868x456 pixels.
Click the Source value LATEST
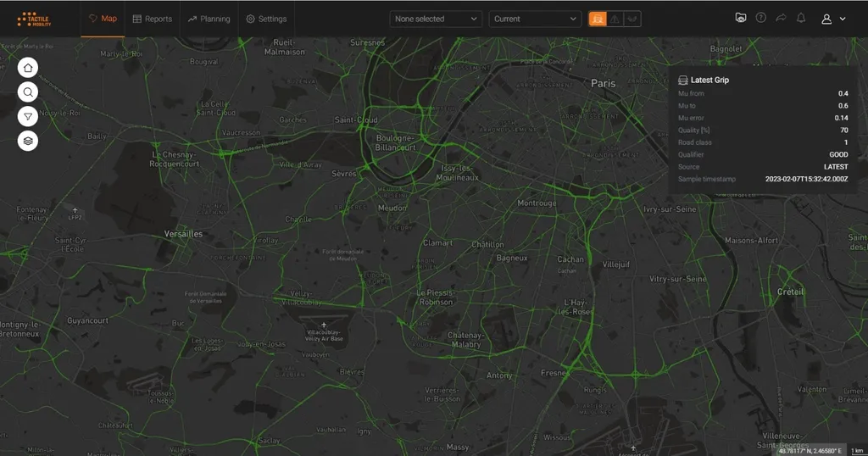click(x=836, y=167)
